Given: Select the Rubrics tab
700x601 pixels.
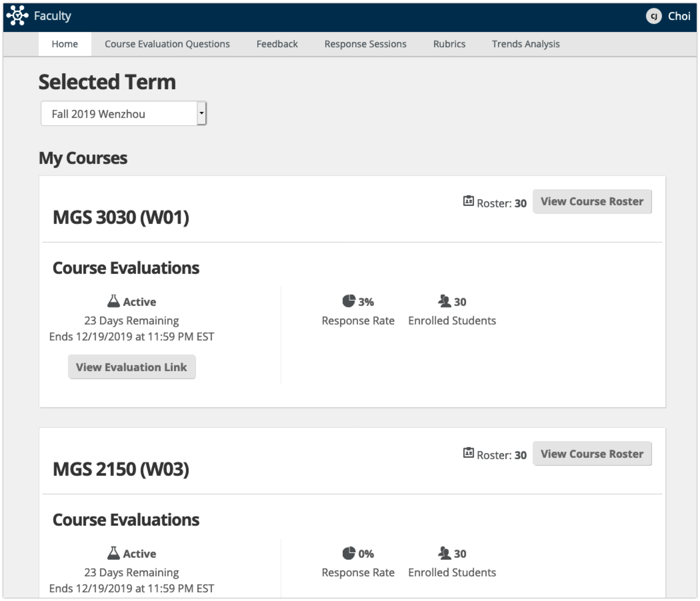Looking at the screenshot, I should (449, 44).
